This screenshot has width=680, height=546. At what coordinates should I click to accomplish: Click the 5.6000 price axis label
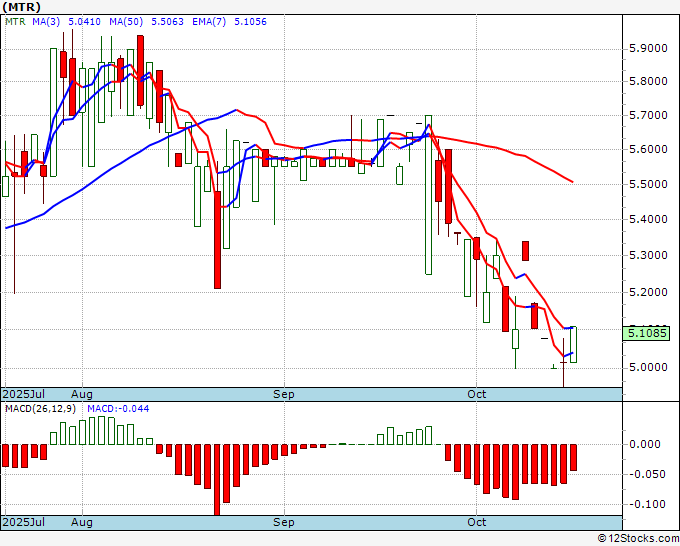coord(648,149)
